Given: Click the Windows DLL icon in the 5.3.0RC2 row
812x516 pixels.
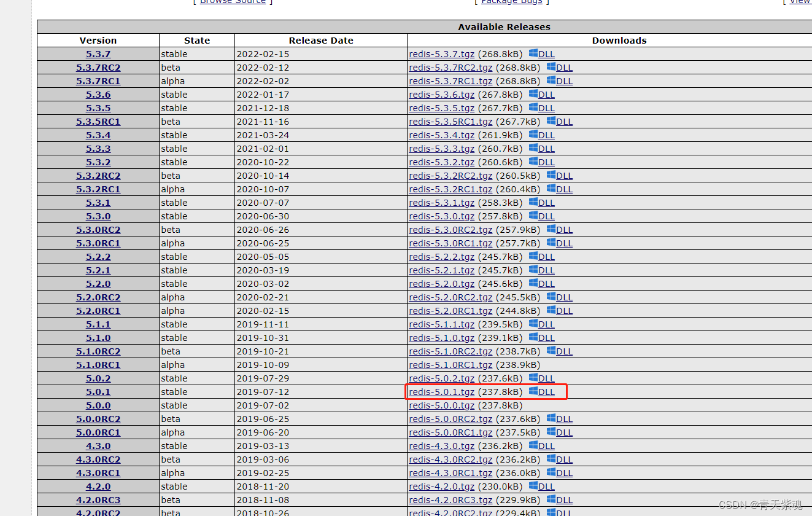Looking at the screenshot, I should click(x=551, y=229).
